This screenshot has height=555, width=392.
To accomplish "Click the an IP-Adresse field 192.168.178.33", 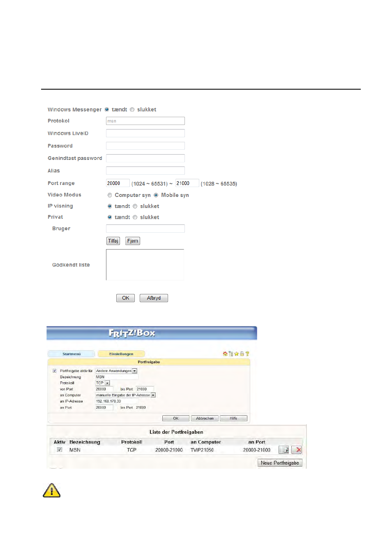I will tap(117, 401).
